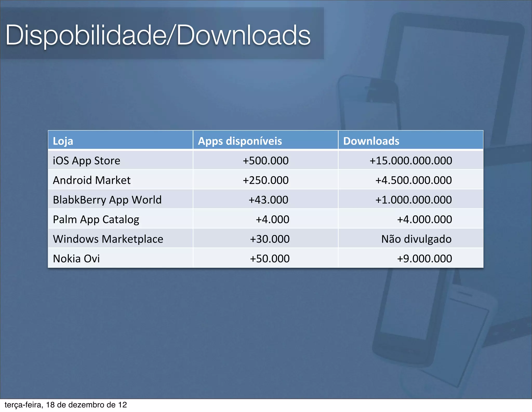This screenshot has height=412, width=532.
Task: Select the +30.000 apps value
Action: click(x=270, y=239)
